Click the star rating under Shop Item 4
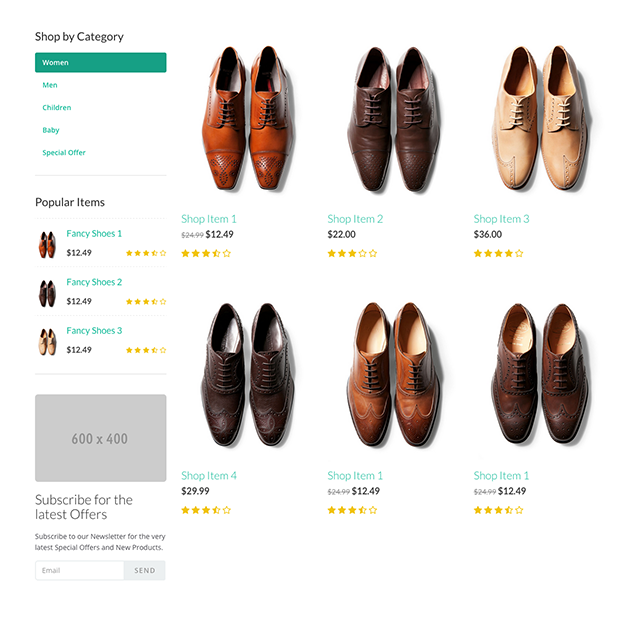Viewport: 640px width, 619px height. pyautogui.click(x=206, y=510)
